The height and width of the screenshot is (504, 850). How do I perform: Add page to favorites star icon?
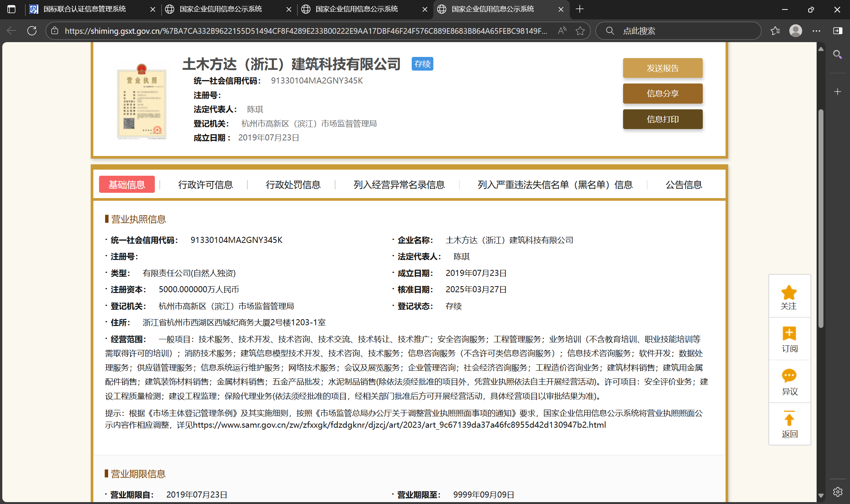coord(580,31)
